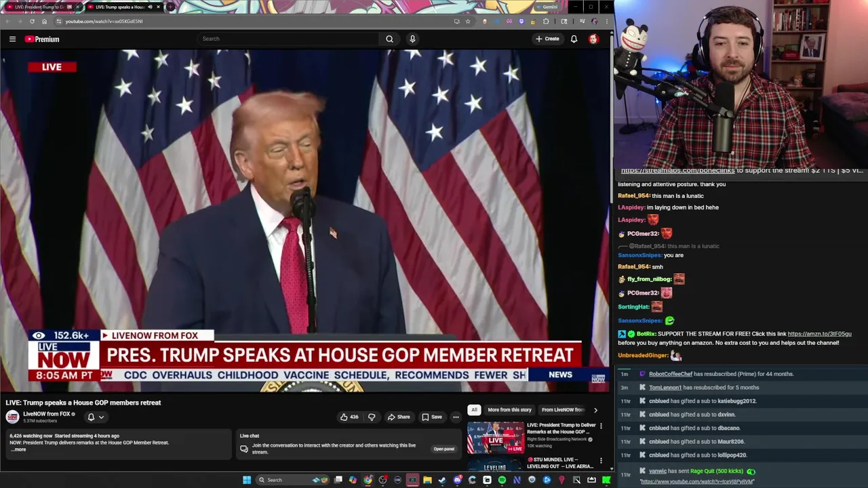Start voice search with microphone icon
The width and height of the screenshot is (868, 488).
coord(412,39)
